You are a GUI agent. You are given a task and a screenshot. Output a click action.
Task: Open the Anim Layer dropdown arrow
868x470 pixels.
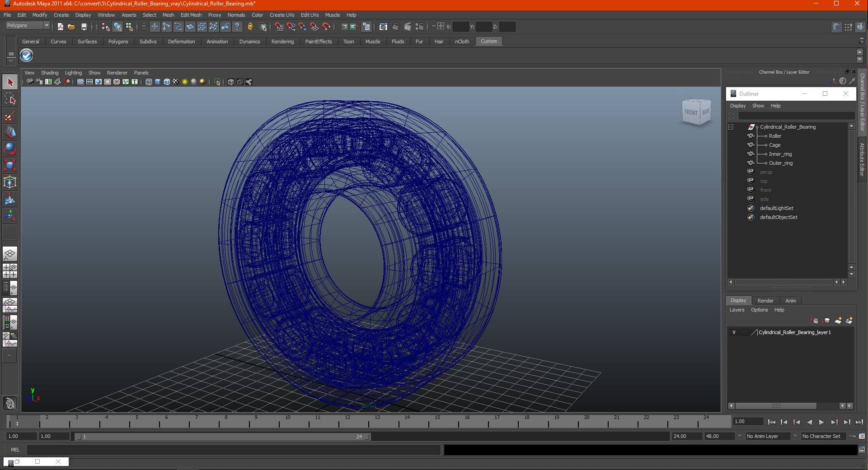click(740, 436)
